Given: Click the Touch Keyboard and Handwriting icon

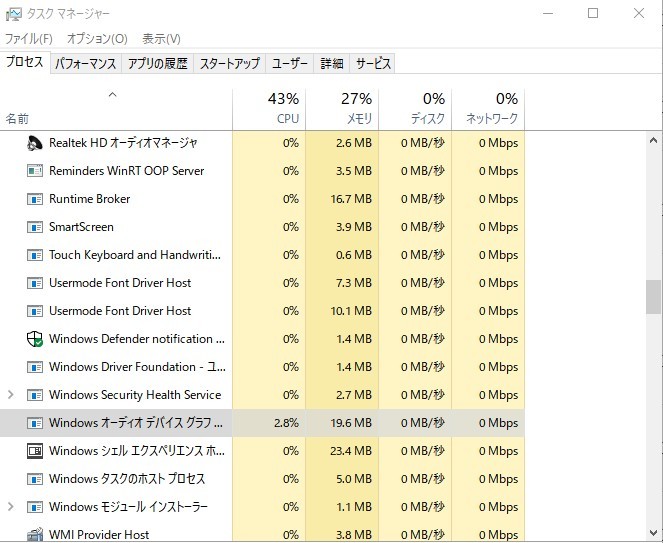Looking at the screenshot, I should tap(35, 255).
